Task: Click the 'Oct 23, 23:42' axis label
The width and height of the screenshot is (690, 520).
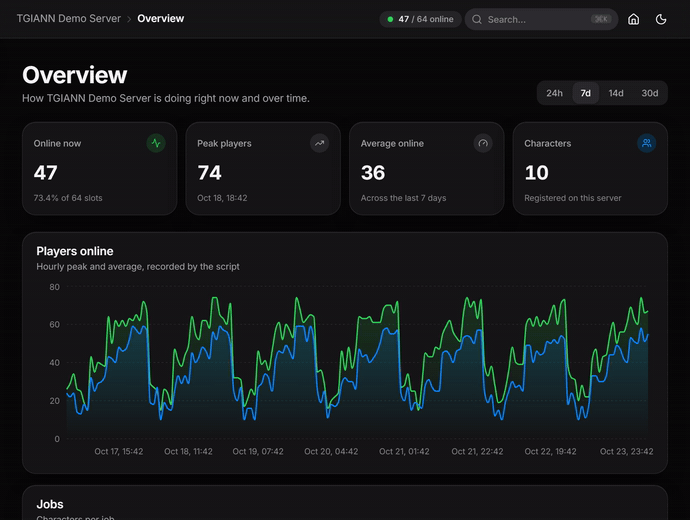Action: [627, 451]
